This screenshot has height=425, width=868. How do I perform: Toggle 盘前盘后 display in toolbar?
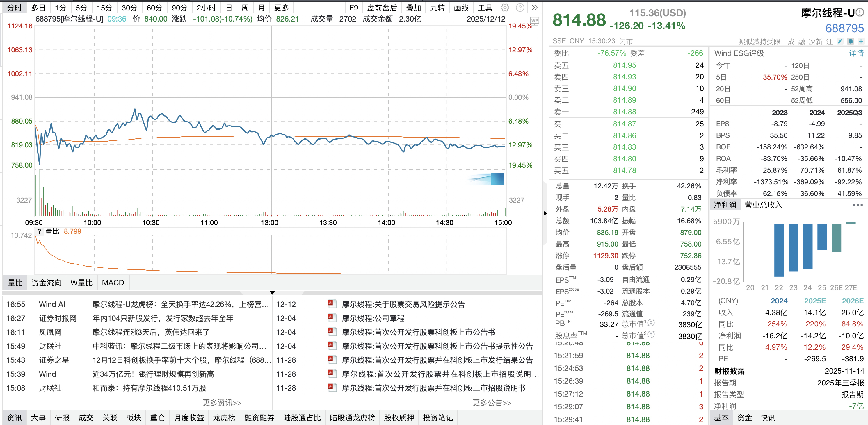[x=382, y=7]
